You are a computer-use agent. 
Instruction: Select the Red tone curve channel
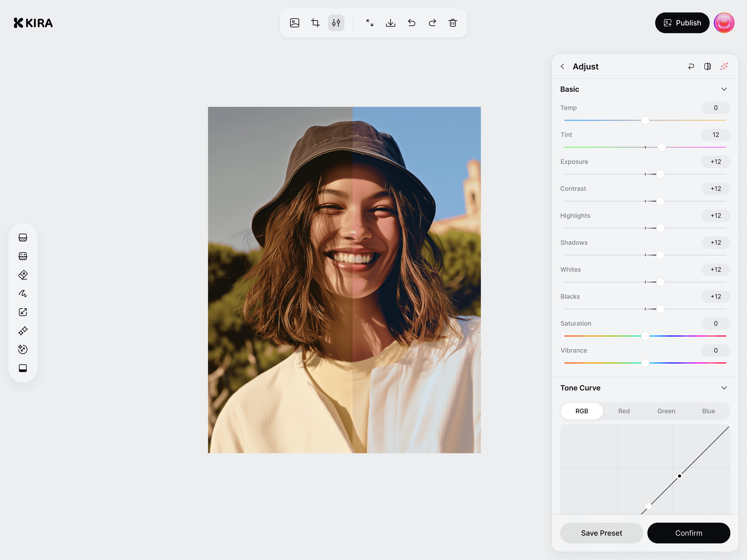tap(624, 411)
